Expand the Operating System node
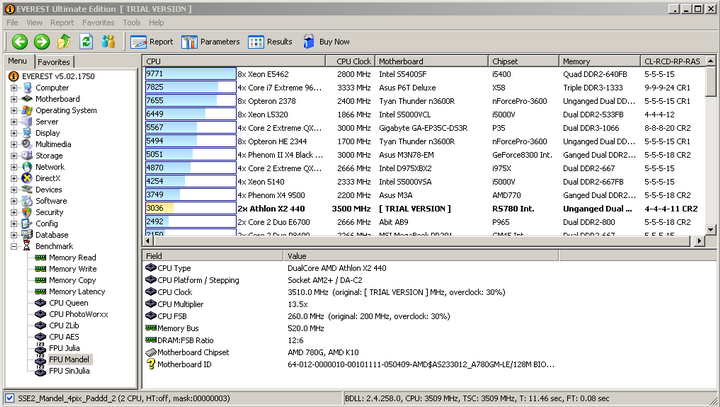 (x=14, y=110)
